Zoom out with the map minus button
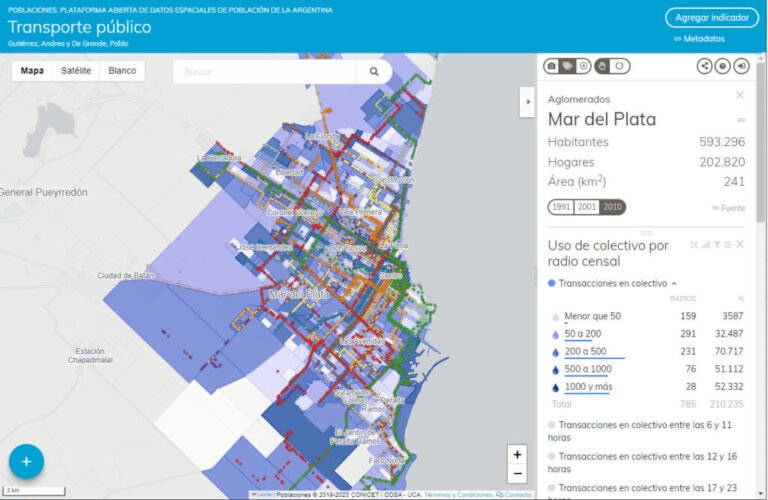 pos(517,474)
